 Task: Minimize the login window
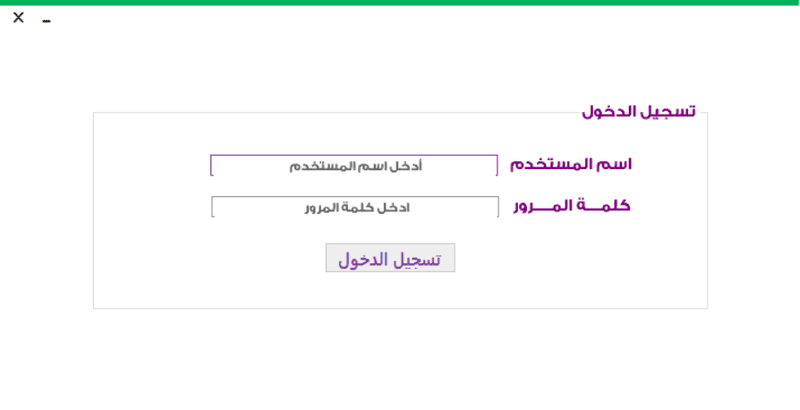[x=46, y=21]
